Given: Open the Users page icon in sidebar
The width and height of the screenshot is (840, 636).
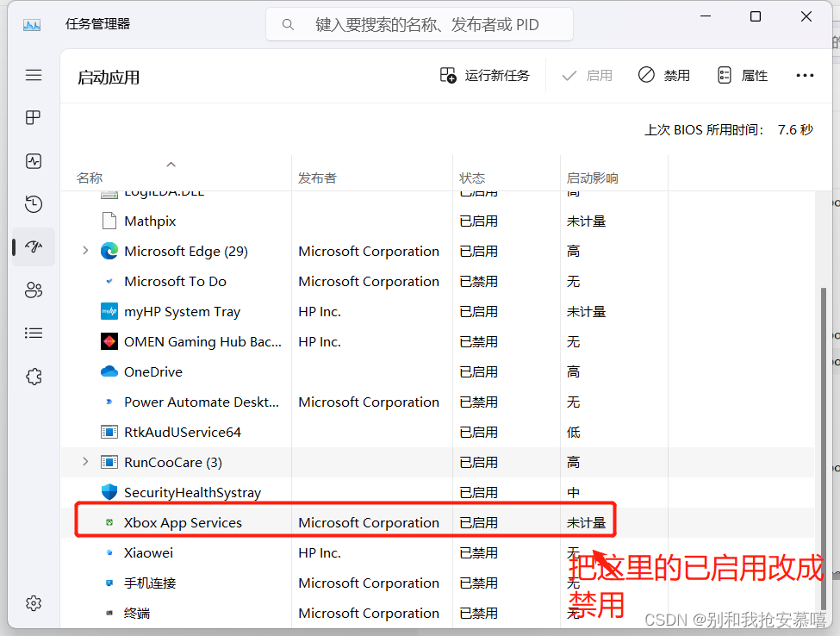Looking at the screenshot, I should [x=34, y=290].
